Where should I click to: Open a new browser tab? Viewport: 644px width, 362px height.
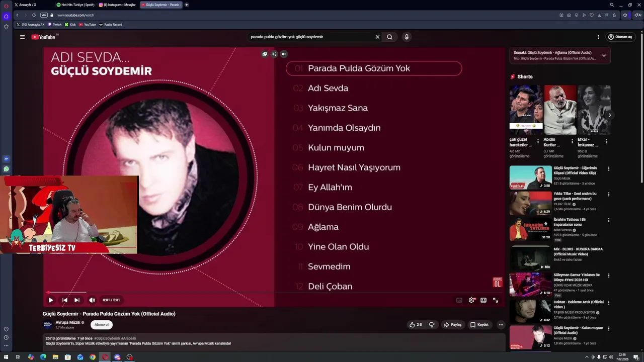pyautogui.click(x=187, y=5)
